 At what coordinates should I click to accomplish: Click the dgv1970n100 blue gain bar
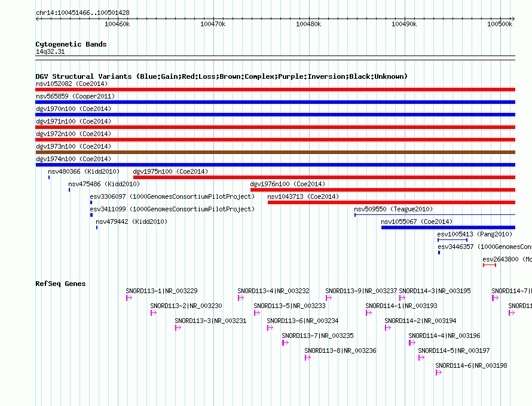pyautogui.click(x=275, y=115)
